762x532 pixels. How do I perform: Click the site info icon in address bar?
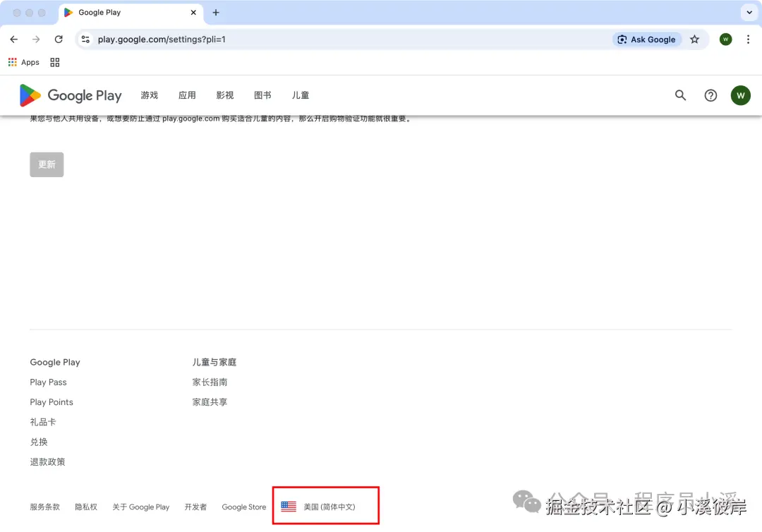85,40
